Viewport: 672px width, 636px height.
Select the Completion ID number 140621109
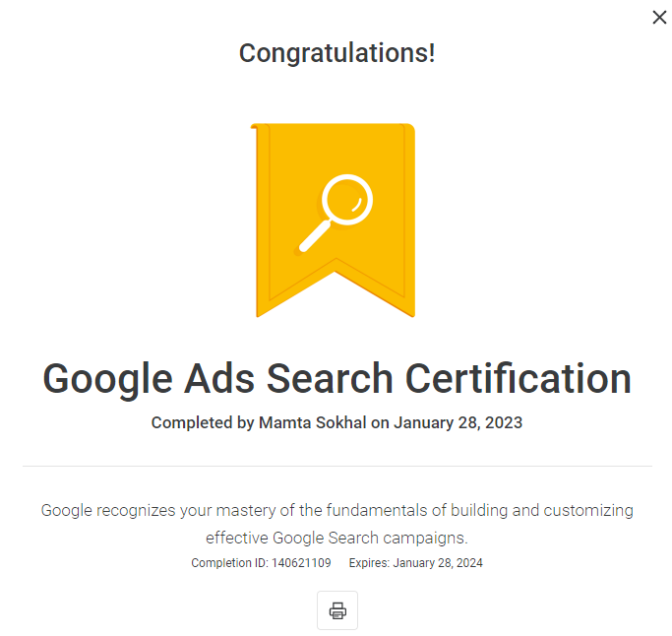[x=301, y=563]
